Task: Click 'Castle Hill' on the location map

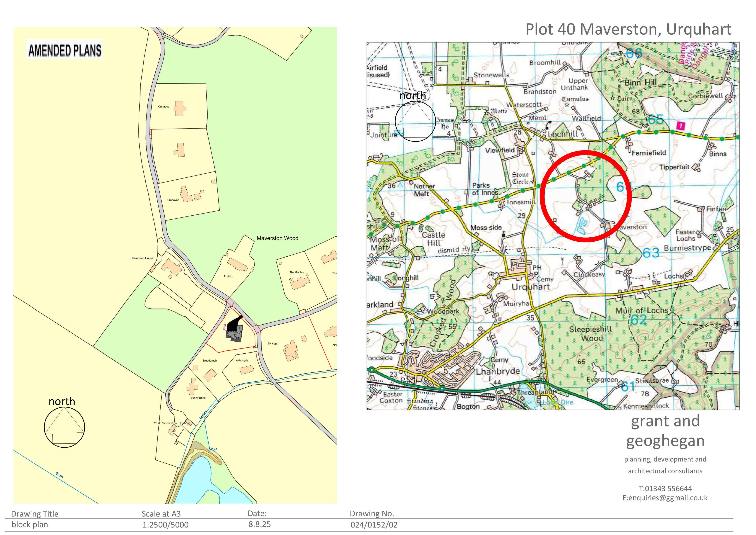Action: pyautogui.click(x=433, y=239)
